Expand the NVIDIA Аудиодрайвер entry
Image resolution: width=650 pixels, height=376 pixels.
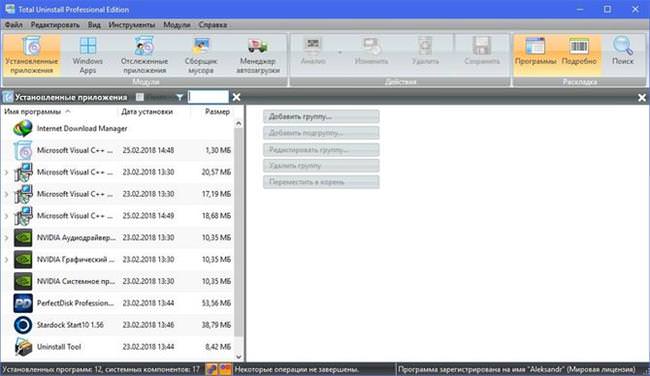click(x=6, y=238)
